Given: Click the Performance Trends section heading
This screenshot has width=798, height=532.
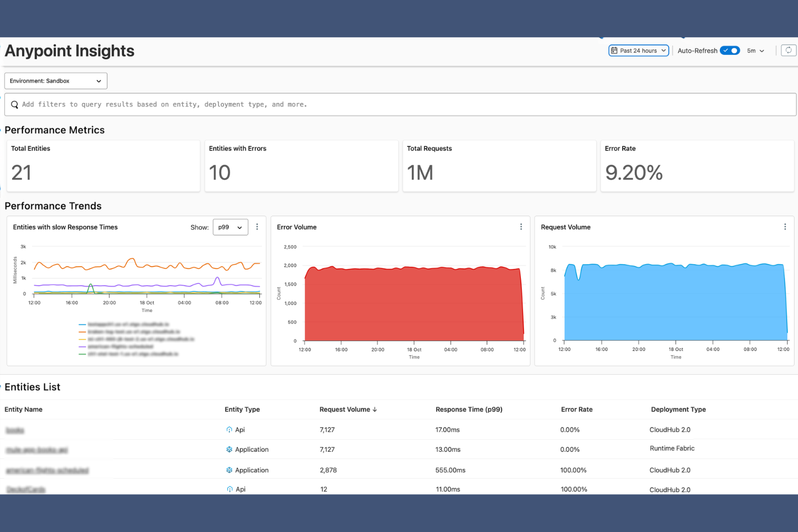Looking at the screenshot, I should 53,206.
